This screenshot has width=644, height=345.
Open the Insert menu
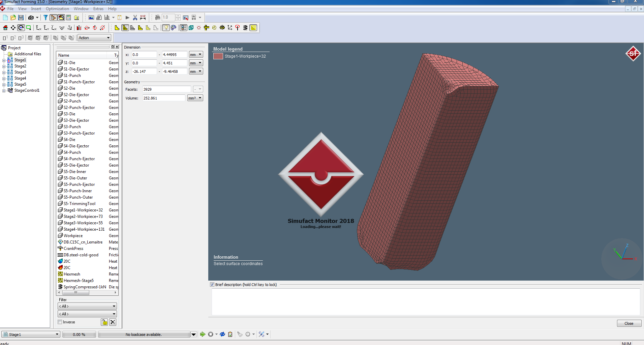tap(36, 9)
